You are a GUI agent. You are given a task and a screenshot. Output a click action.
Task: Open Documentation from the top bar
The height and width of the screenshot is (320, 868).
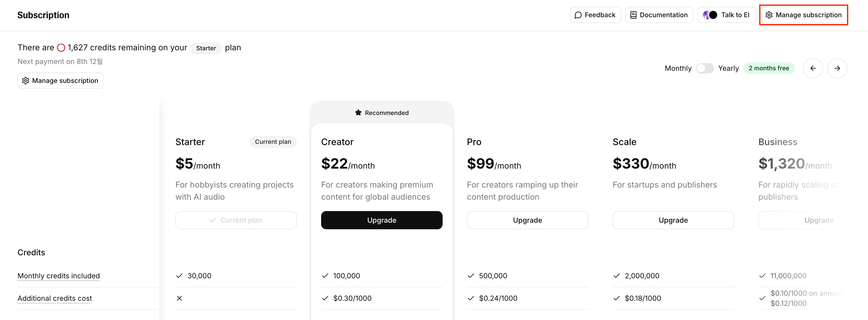(x=659, y=15)
